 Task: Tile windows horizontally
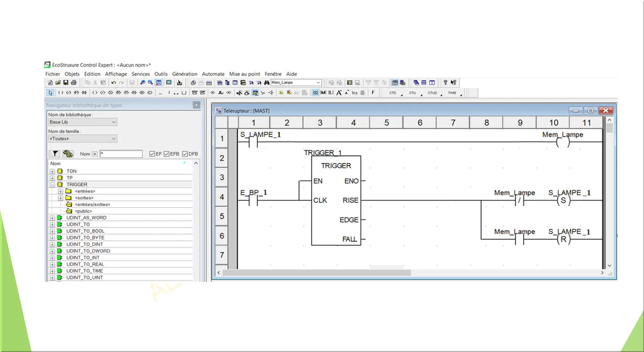424,83
